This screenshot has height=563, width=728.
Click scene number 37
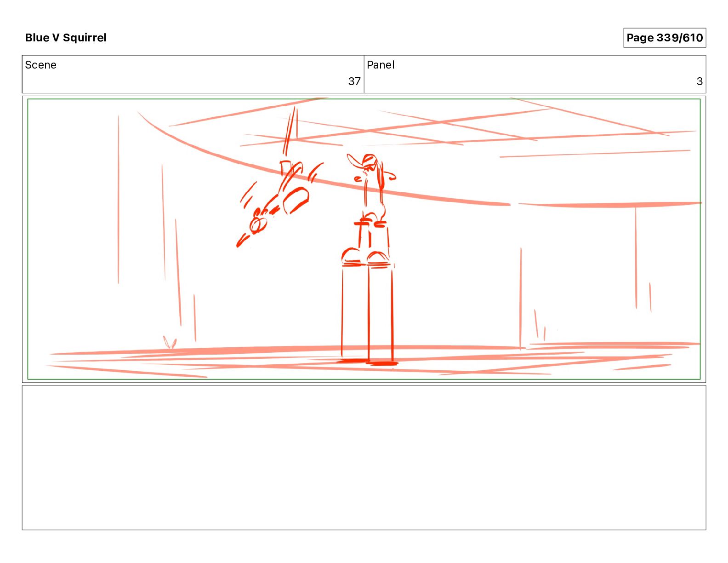tap(354, 81)
